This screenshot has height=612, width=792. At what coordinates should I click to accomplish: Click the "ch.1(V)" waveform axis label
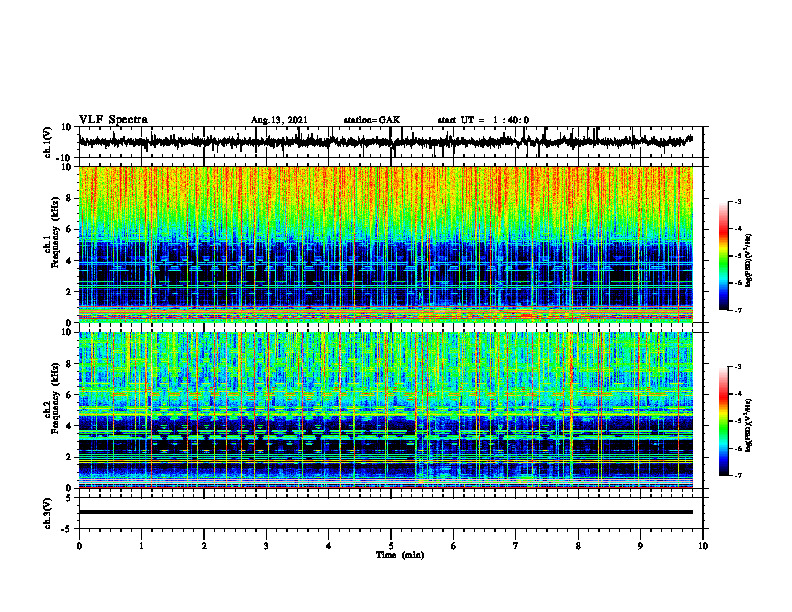tap(48, 142)
